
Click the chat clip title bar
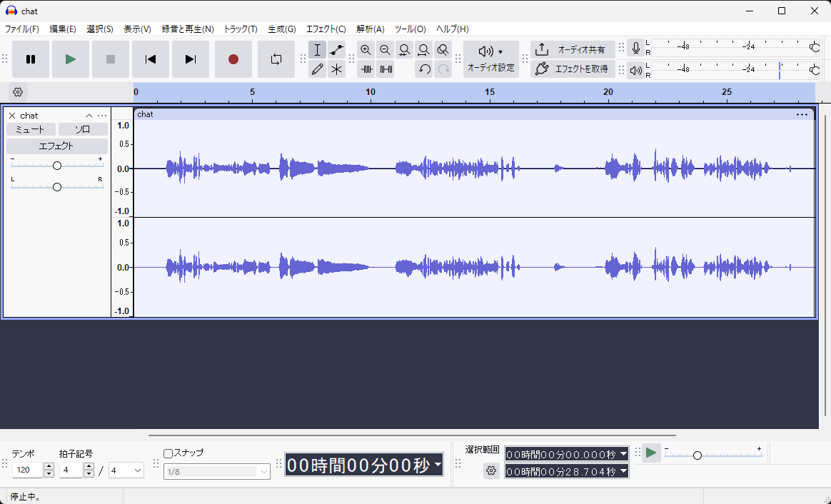[x=474, y=114]
